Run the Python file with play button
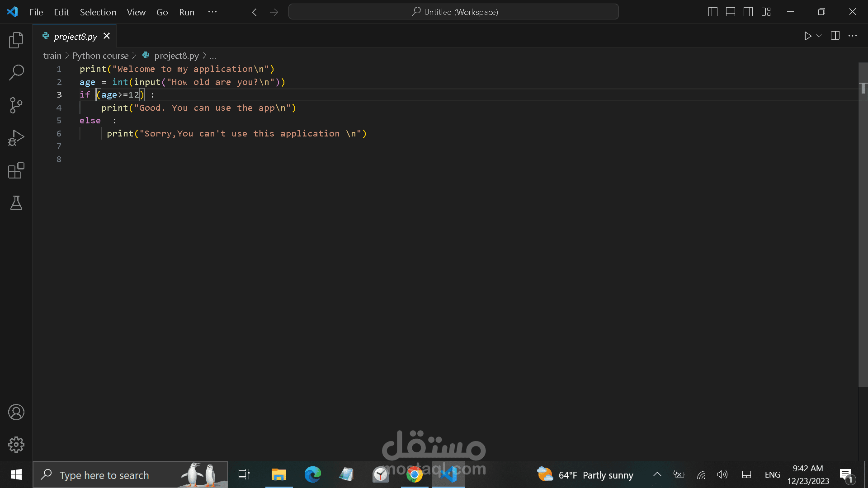The image size is (868, 488). (807, 36)
